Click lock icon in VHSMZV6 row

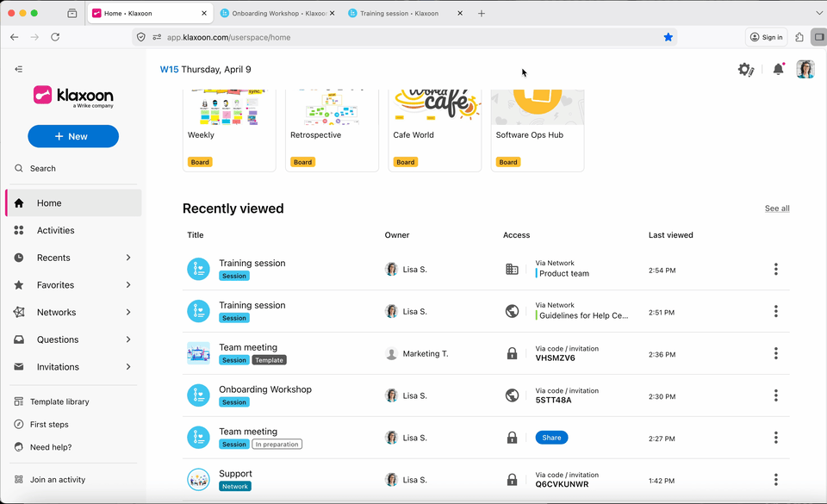click(x=512, y=353)
